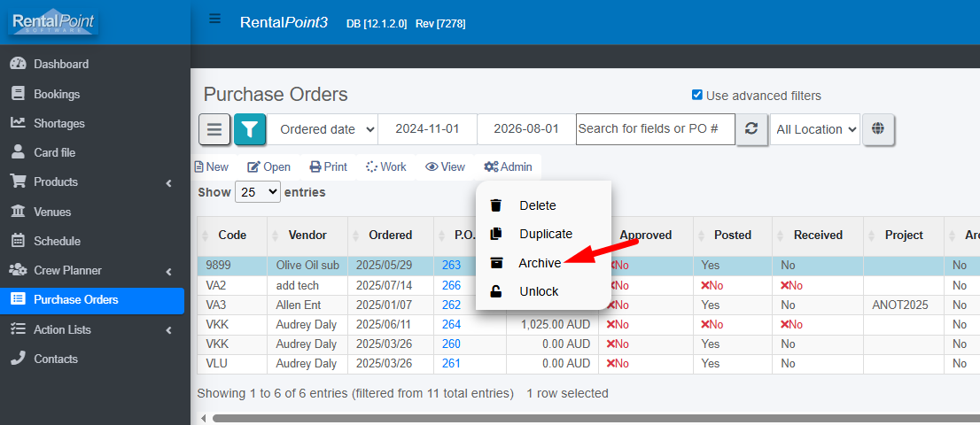Click the refresh icon beside search box
Viewport: 980px width, 425px height.
pyautogui.click(x=752, y=129)
